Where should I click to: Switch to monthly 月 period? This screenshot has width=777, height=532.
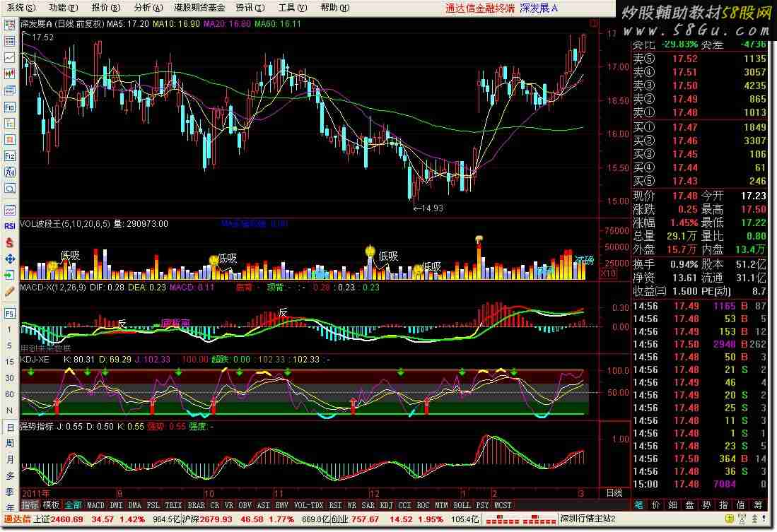(9, 460)
